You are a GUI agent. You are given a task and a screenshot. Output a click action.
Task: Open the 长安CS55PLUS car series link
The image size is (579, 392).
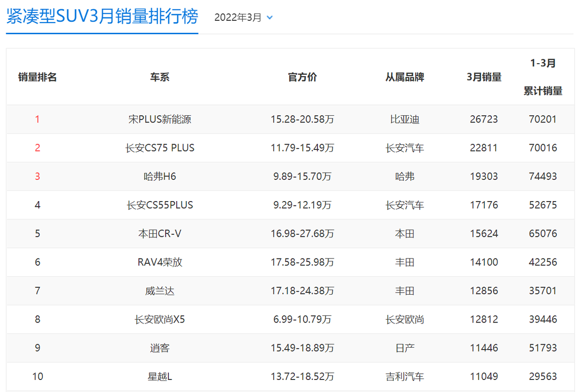click(160, 205)
